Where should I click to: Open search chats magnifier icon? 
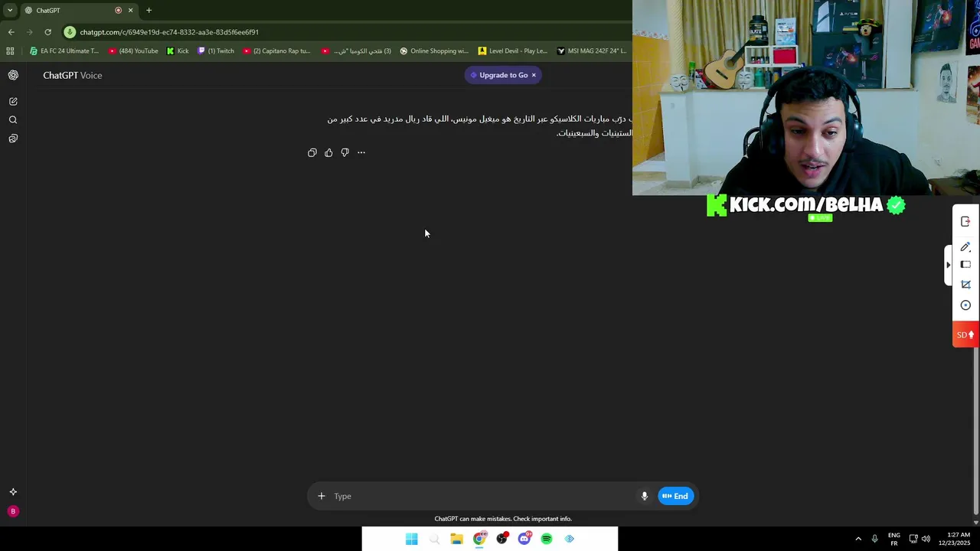pyautogui.click(x=13, y=119)
